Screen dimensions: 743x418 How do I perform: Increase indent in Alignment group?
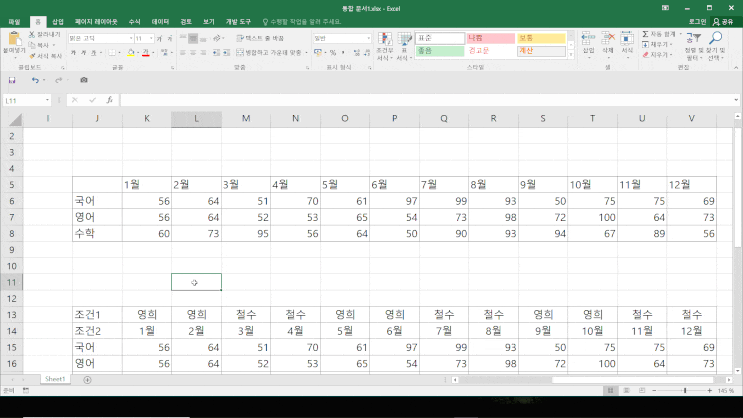(x=227, y=53)
